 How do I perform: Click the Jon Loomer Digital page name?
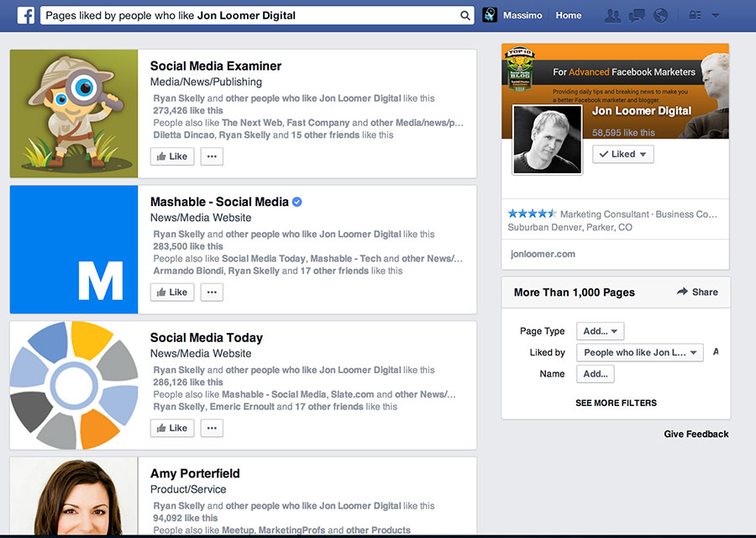641,111
